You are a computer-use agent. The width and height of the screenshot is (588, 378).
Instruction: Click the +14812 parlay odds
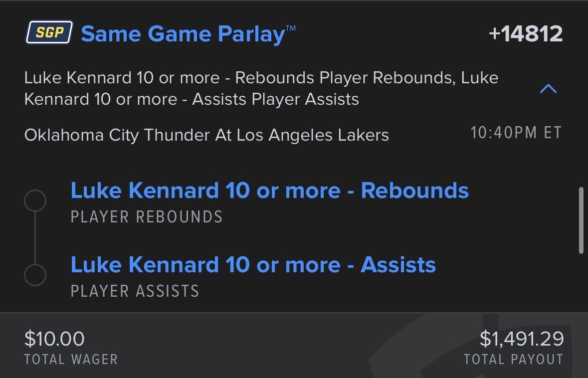526,34
